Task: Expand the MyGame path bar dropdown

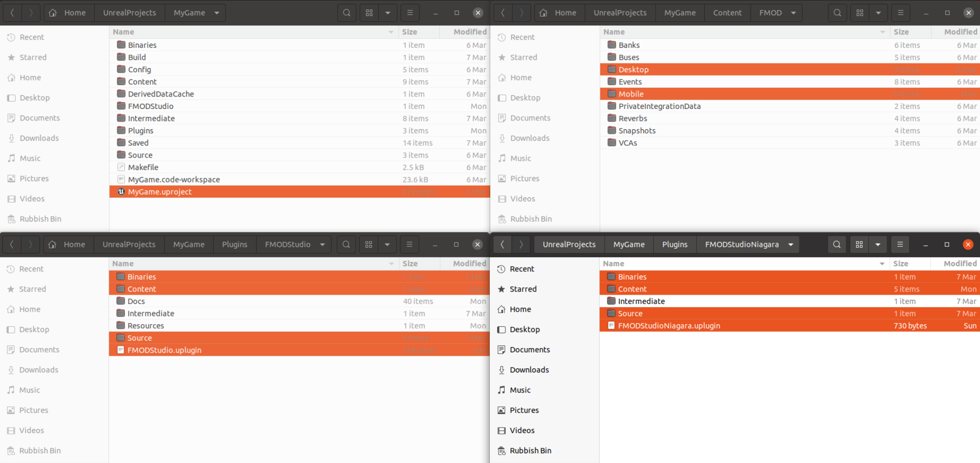Action: tap(216, 12)
